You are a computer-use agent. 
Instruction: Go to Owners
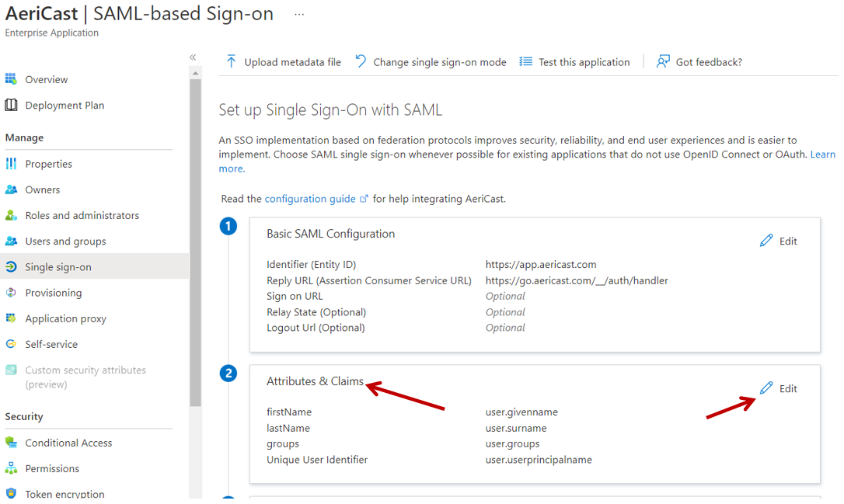coord(43,190)
